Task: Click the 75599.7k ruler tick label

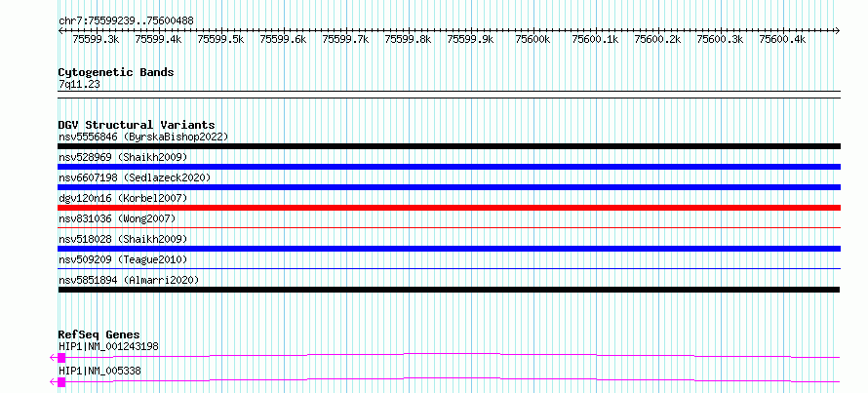Action: point(345,39)
